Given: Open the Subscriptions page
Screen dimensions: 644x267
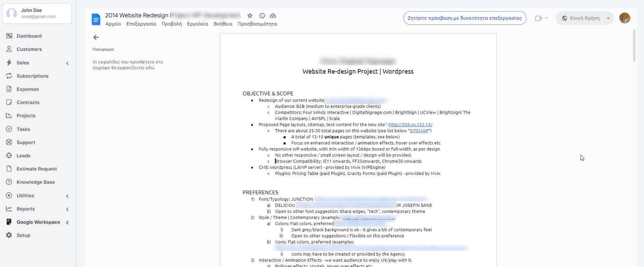Looking at the screenshot, I should click(x=33, y=76).
